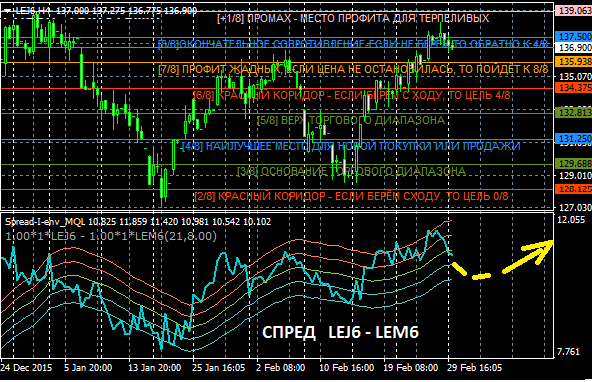The image size is (592, 382).
Task: Click the 5 Jan 20:00 time axis label
Action: point(88,368)
